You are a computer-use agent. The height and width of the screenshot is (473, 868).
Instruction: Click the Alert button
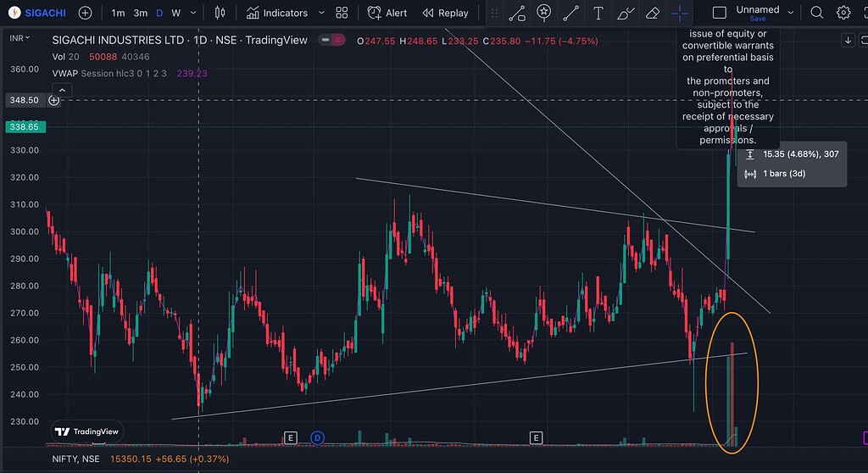coord(387,13)
